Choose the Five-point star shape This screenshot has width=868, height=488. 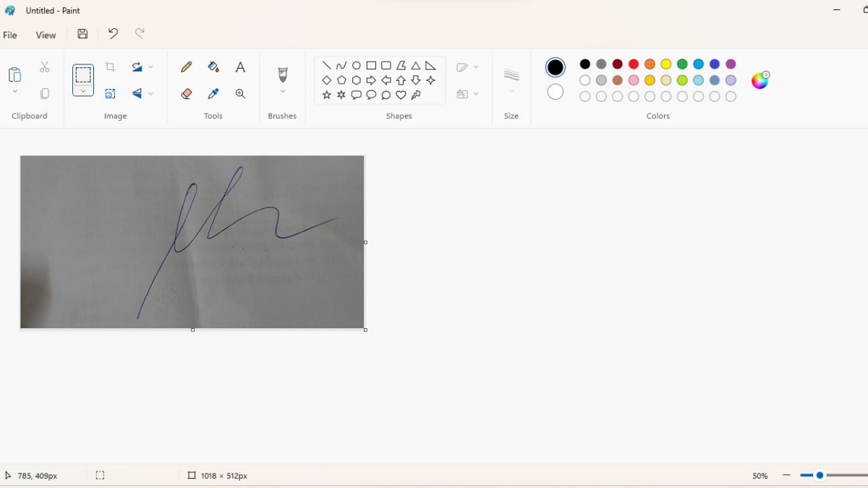point(327,95)
